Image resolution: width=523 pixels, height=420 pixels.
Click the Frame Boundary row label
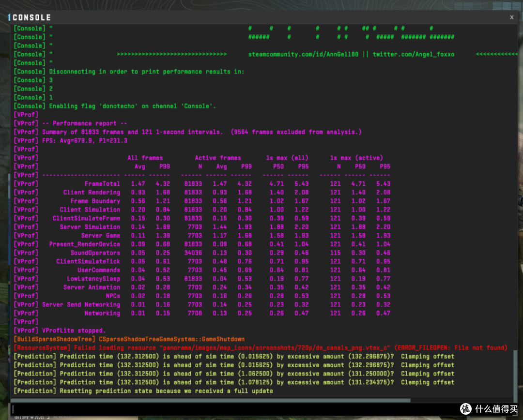(x=95, y=201)
